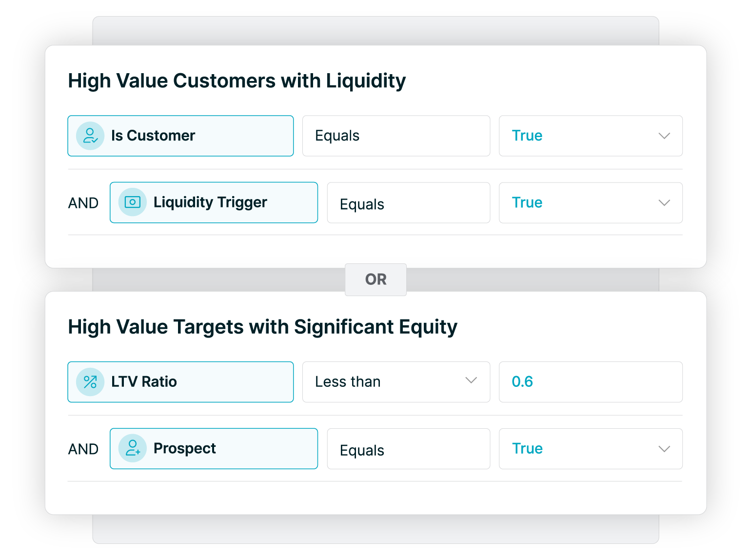Toggle the AND operator before Prospect
The image size is (751, 560).
pos(83,449)
